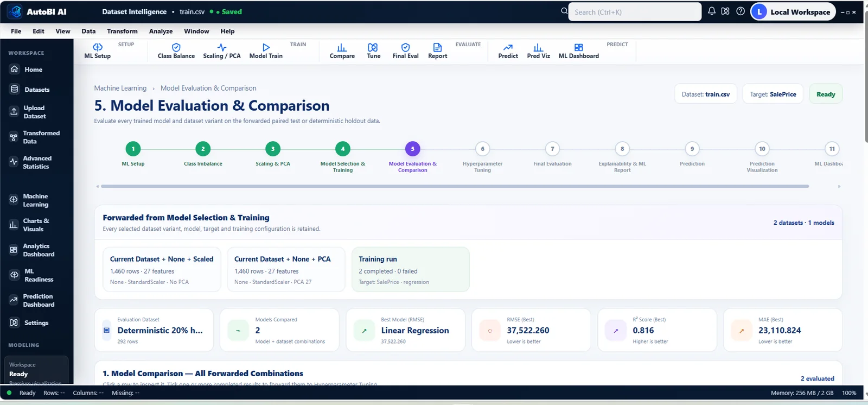Click the AutoBI AI logo icon

(15, 11)
